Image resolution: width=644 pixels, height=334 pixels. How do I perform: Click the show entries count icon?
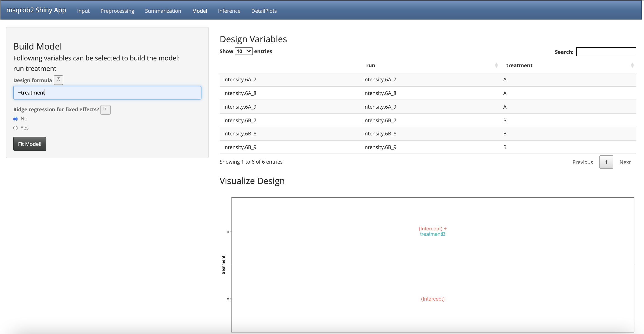244,51
